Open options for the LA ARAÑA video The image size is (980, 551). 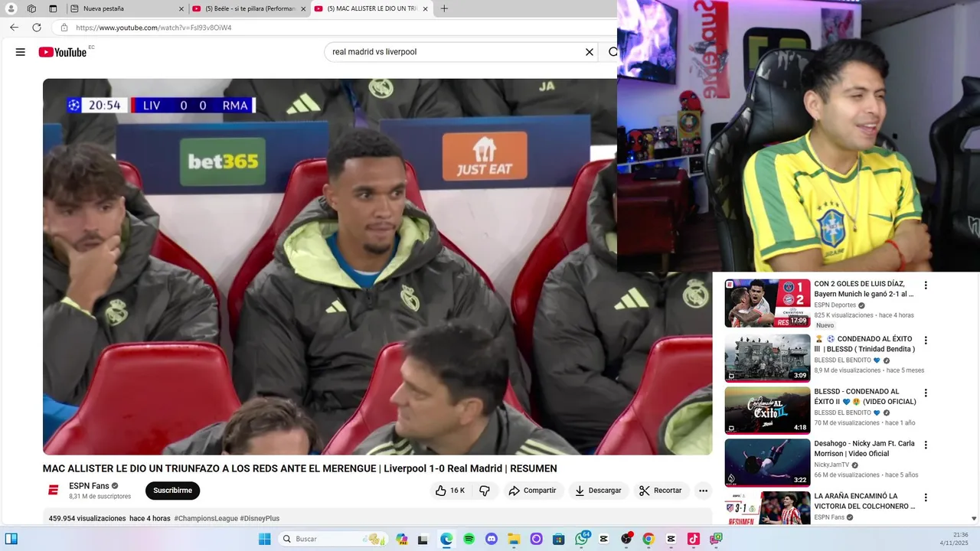pyautogui.click(x=926, y=497)
